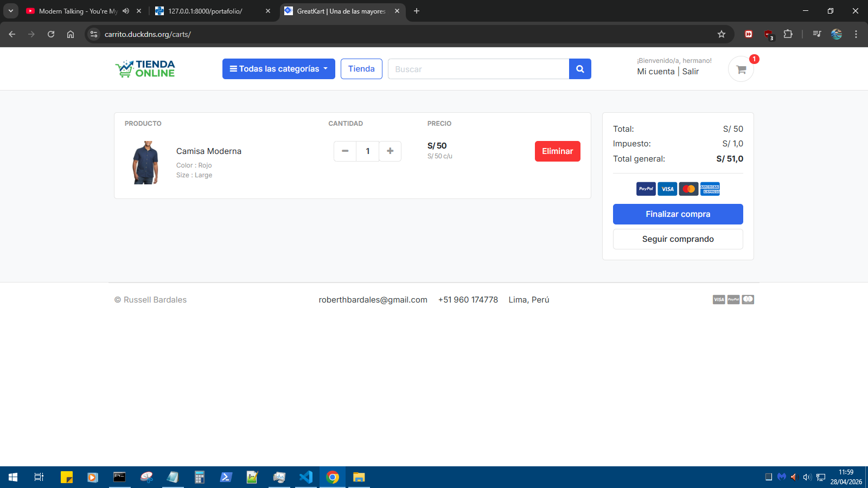Open the taskbar volume icon
Screen dimensions: 868x488
[x=807, y=477]
